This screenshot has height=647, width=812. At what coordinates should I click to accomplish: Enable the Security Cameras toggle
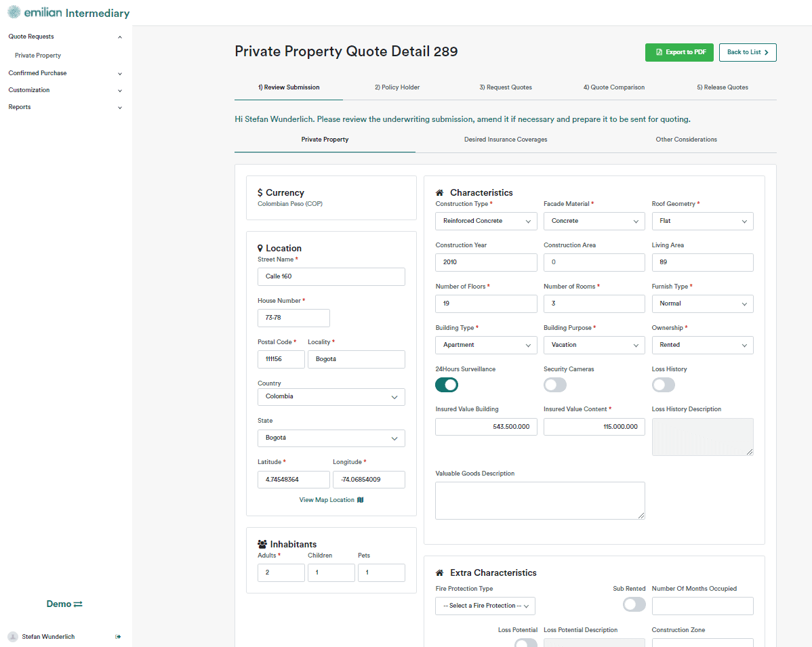point(554,385)
